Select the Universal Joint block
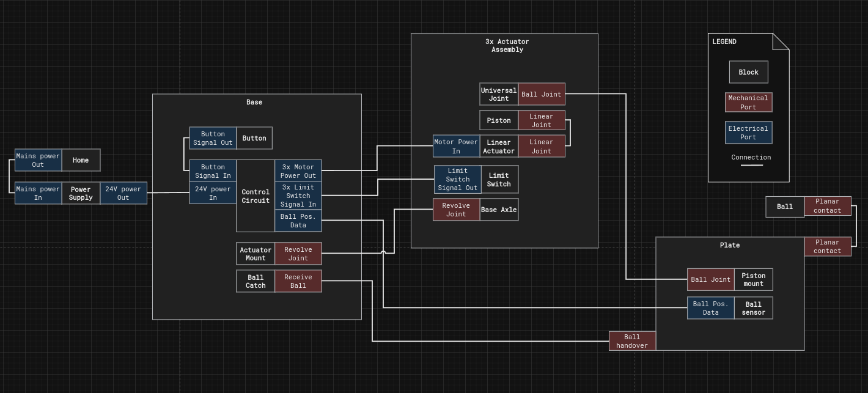868x393 pixels. click(499, 94)
